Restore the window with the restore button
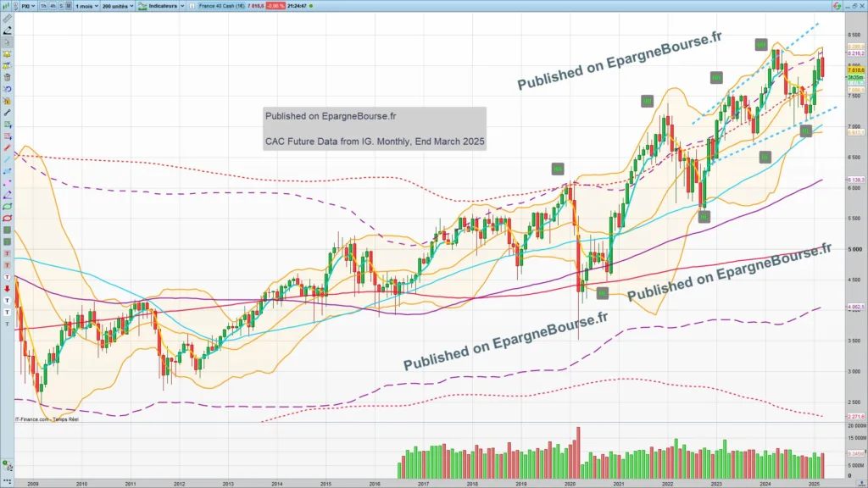The width and height of the screenshot is (868, 488). tap(854, 6)
